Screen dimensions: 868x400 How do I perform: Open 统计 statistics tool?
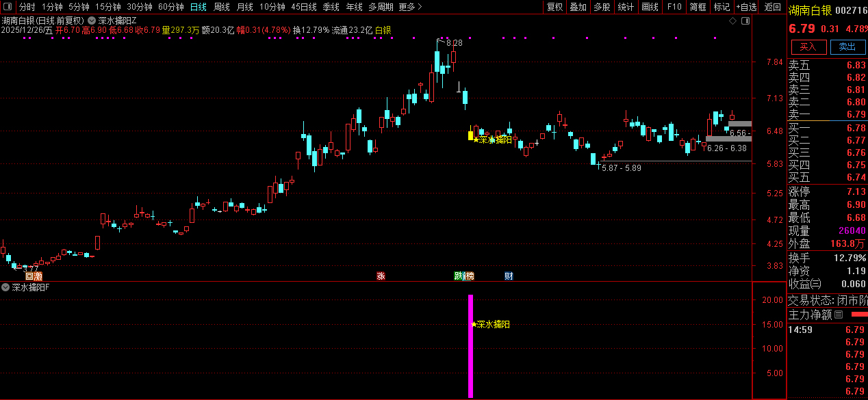click(626, 7)
